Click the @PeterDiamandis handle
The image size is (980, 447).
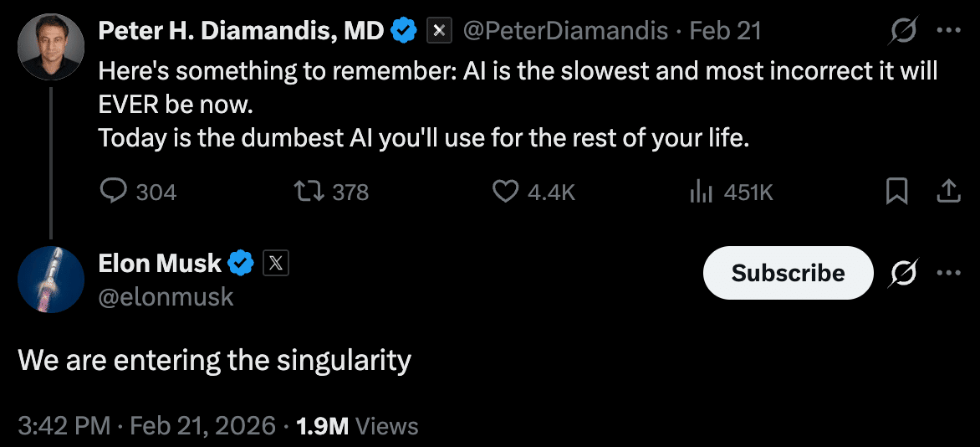point(564,31)
